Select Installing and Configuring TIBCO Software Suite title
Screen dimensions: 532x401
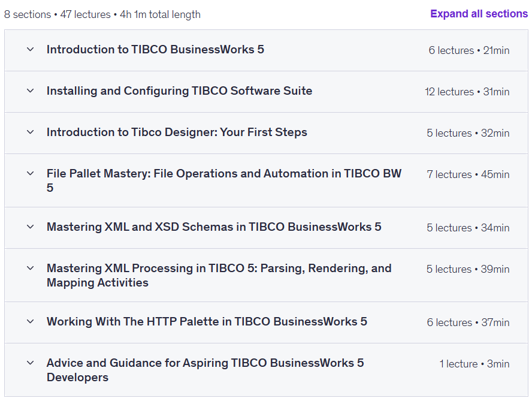180,91
